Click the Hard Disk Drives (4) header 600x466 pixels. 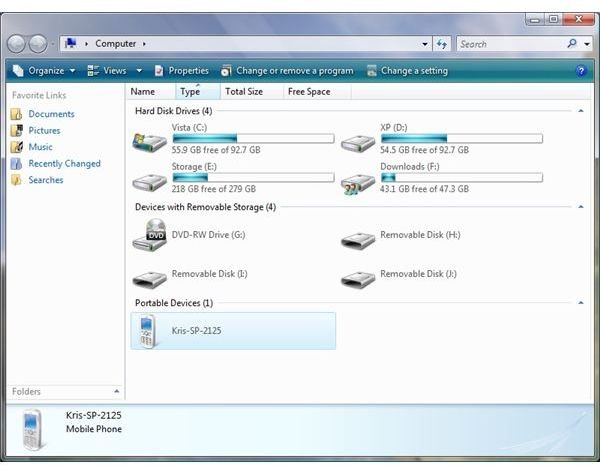(173, 111)
